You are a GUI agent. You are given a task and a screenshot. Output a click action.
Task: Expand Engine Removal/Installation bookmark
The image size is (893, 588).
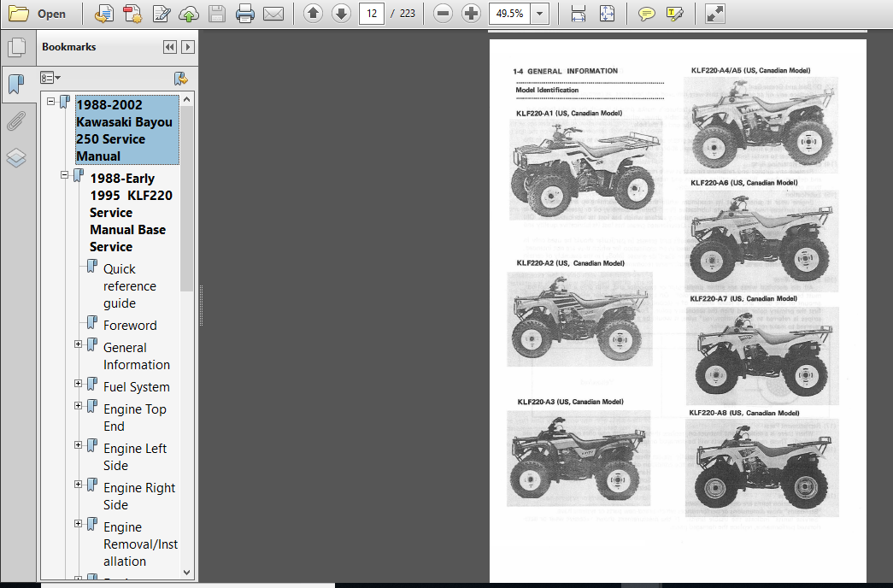[78, 524]
